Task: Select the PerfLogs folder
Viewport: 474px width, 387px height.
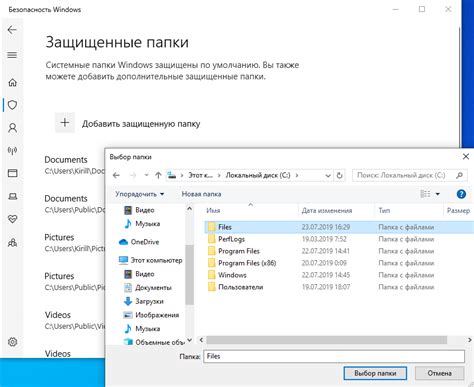Action: click(231, 239)
